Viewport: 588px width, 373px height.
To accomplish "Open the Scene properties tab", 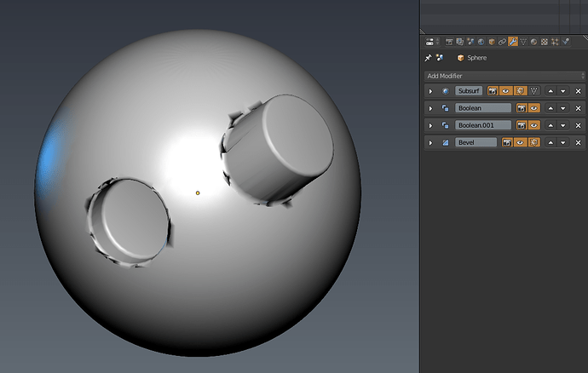I will [x=470, y=42].
